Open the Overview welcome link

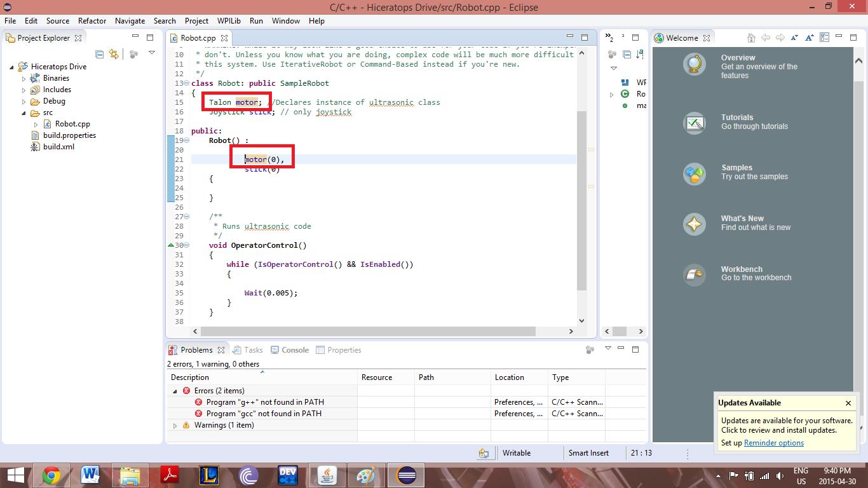738,58
